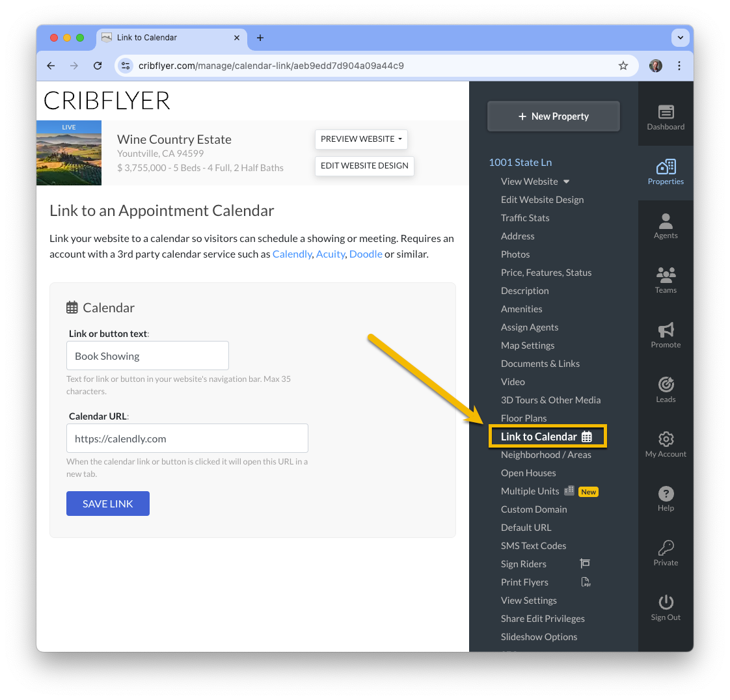Open Traffic Stats in sidebar
This screenshot has width=730, height=700.
pyautogui.click(x=524, y=218)
